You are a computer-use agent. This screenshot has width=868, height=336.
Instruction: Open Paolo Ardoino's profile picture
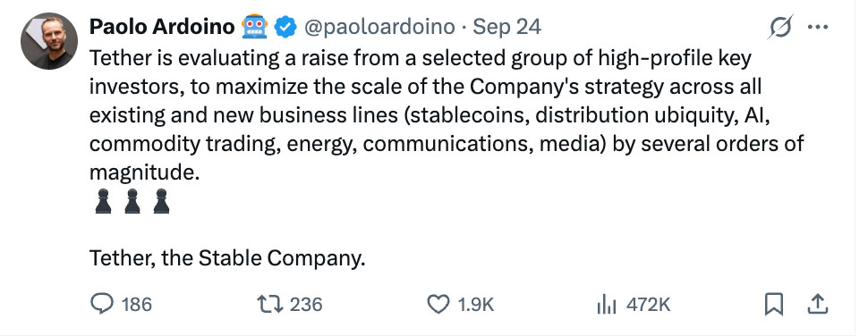pos(49,41)
